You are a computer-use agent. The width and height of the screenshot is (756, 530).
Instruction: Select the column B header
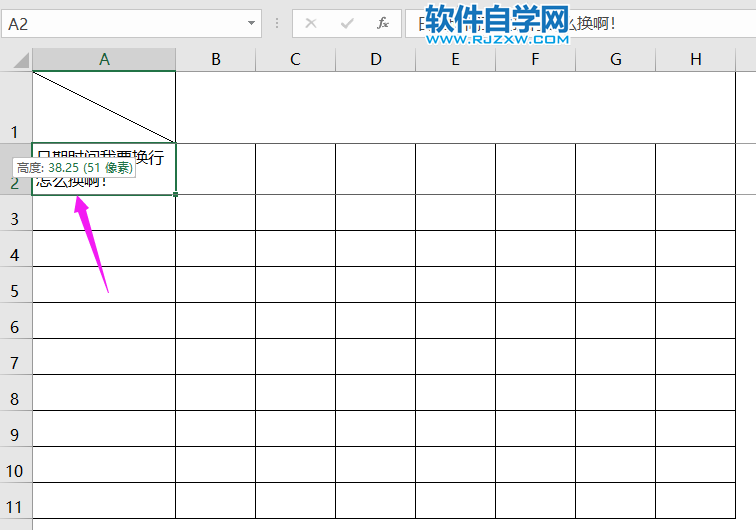[x=215, y=60]
